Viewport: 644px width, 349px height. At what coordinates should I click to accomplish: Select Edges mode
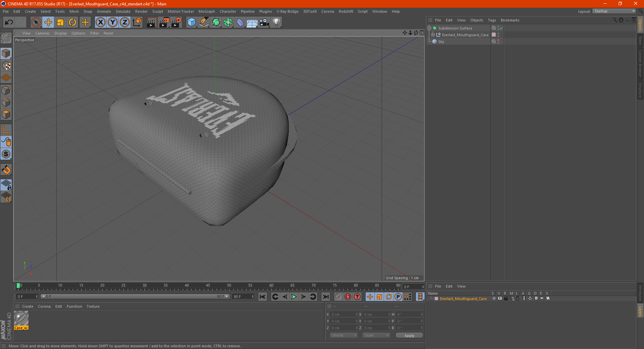tap(6, 102)
